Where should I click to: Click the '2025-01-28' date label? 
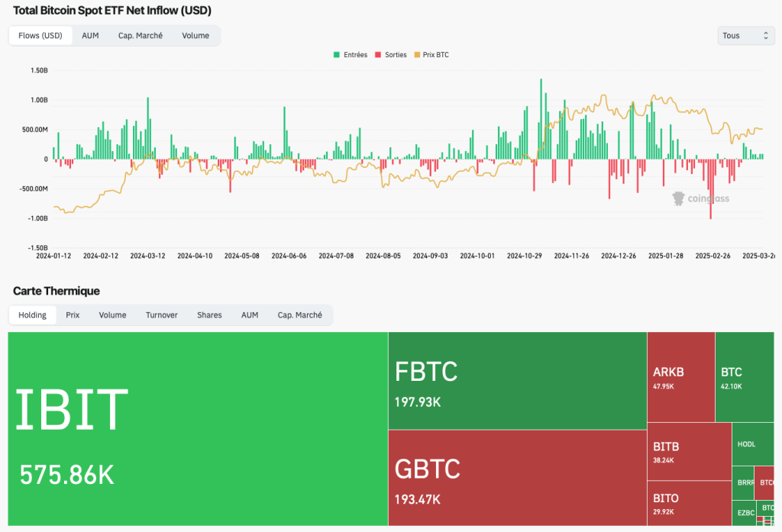[x=666, y=256]
